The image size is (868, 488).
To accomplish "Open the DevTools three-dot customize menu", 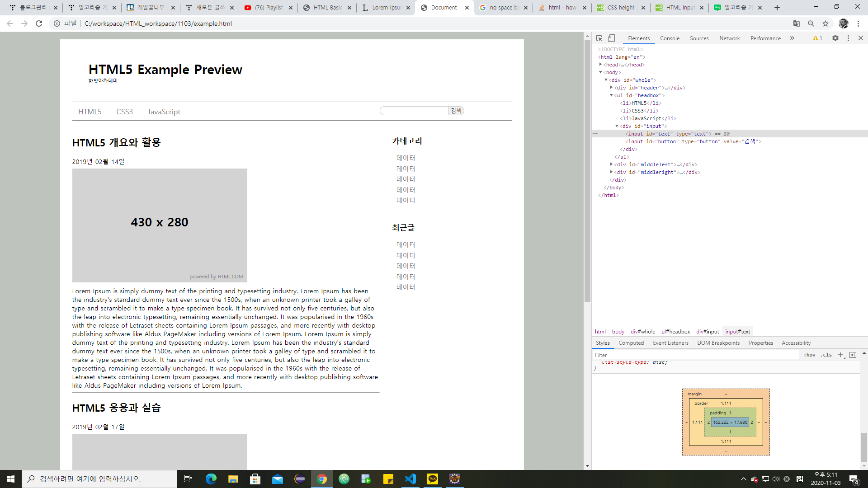I will [x=848, y=38].
